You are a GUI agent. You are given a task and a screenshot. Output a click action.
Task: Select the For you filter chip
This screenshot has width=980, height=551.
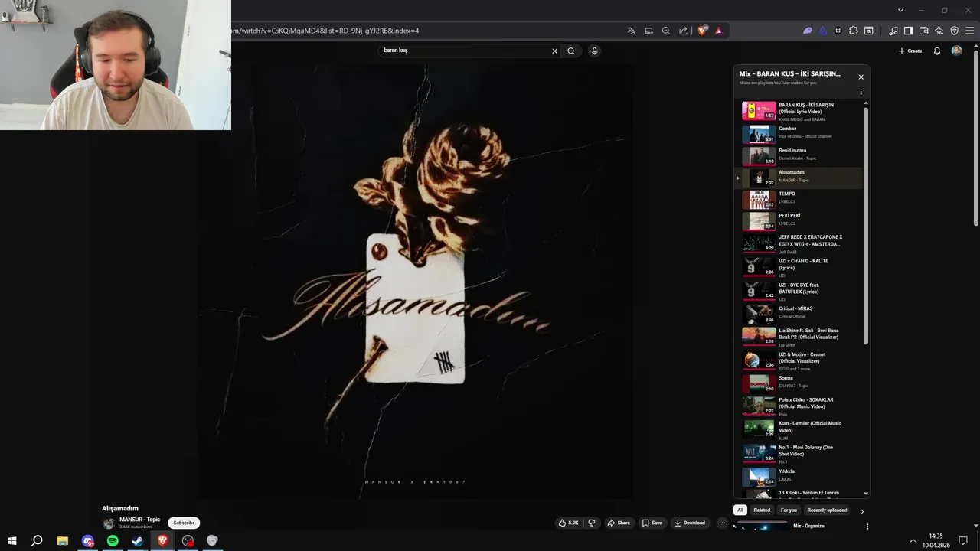pyautogui.click(x=789, y=510)
